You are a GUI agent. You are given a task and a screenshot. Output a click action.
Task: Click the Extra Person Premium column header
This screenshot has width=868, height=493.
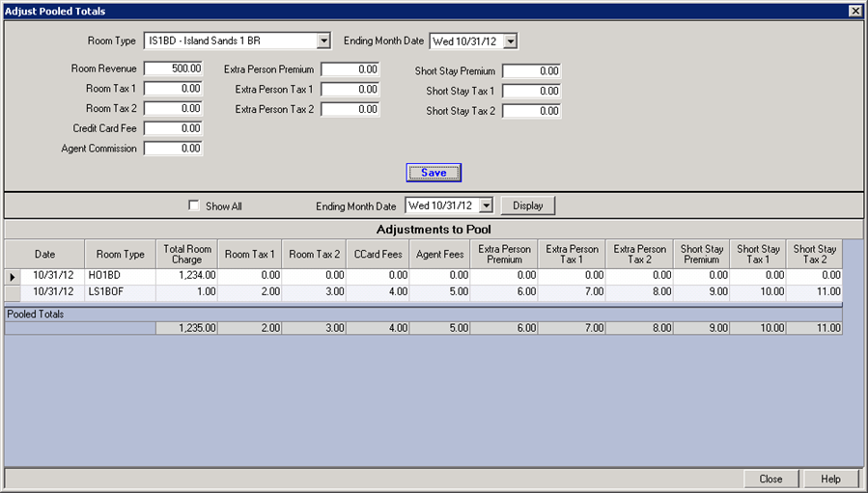click(504, 254)
